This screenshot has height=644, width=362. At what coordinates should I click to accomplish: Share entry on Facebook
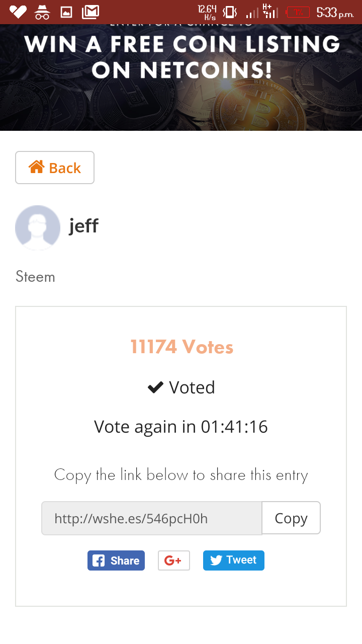pos(116,560)
